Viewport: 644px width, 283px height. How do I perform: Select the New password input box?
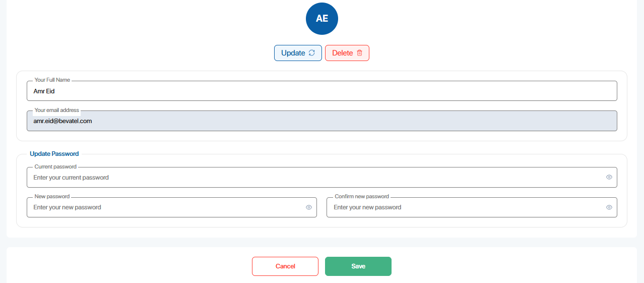(x=166, y=207)
